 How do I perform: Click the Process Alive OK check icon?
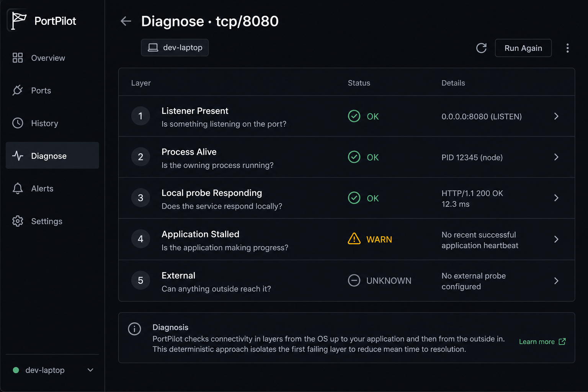[x=354, y=157]
